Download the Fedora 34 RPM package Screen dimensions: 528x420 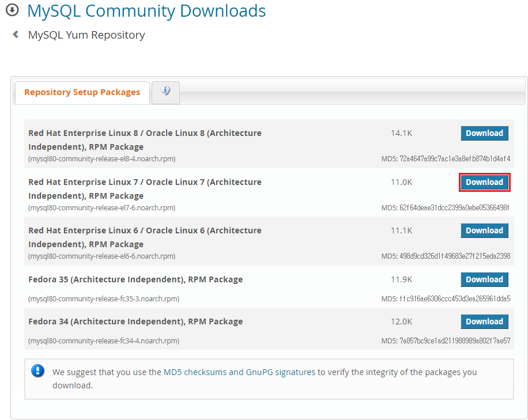click(x=484, y=321)
